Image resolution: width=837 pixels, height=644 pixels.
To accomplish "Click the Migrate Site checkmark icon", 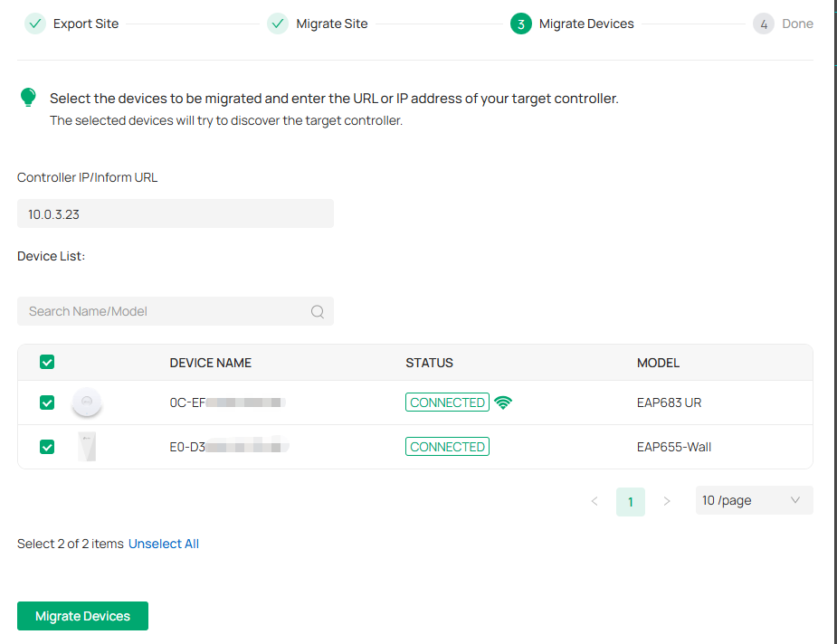I will (278, 24).
